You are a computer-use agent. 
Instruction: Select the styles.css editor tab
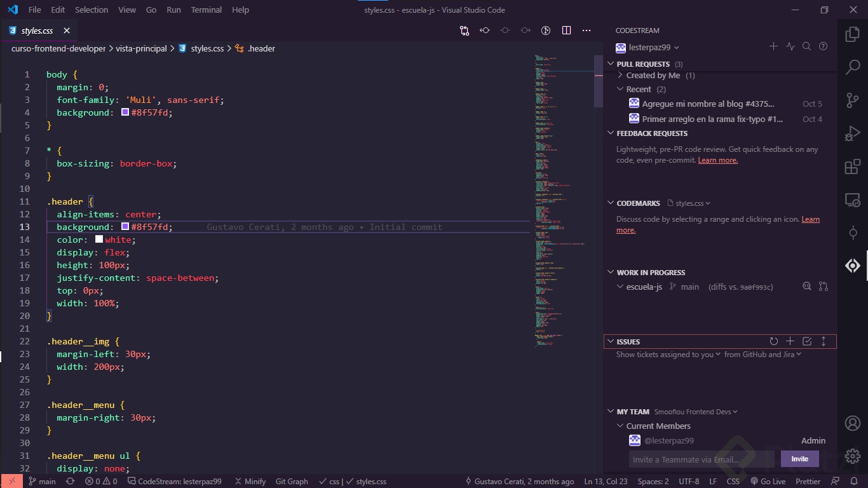(x=37, y=30)
